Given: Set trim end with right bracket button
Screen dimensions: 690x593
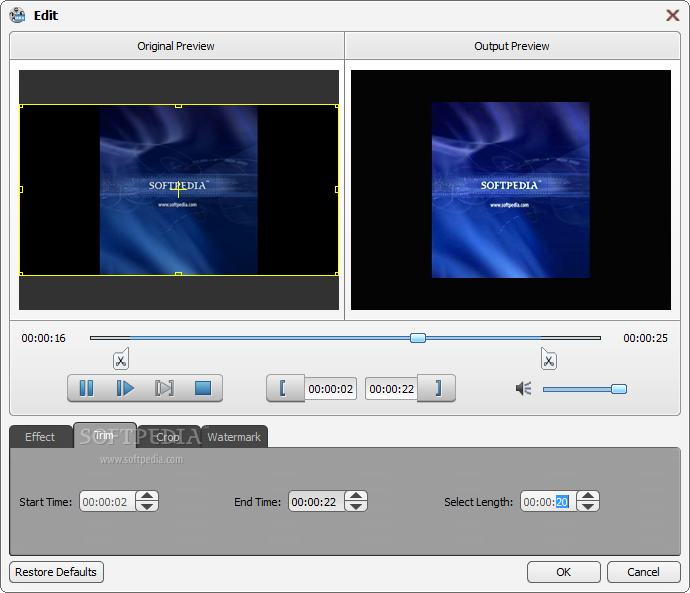Looking at the screenshot, I should coord(436,388).
